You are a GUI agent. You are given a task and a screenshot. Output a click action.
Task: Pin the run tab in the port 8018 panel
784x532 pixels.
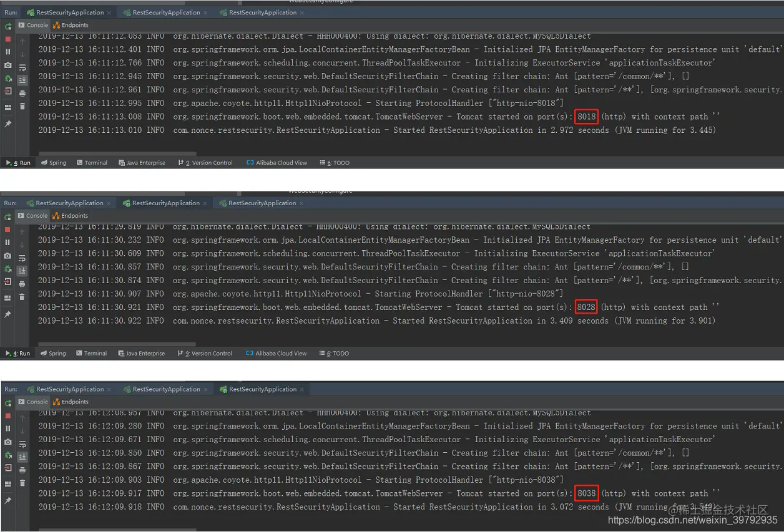point(8,124)
